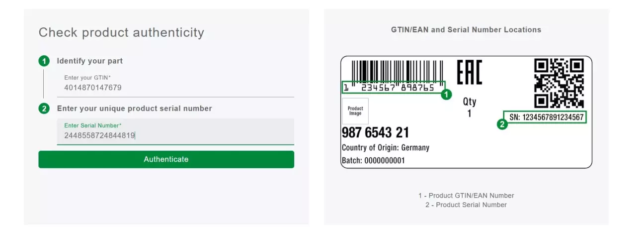
Task: Click the Product Image placeholder box
Action: pos(355,111)
